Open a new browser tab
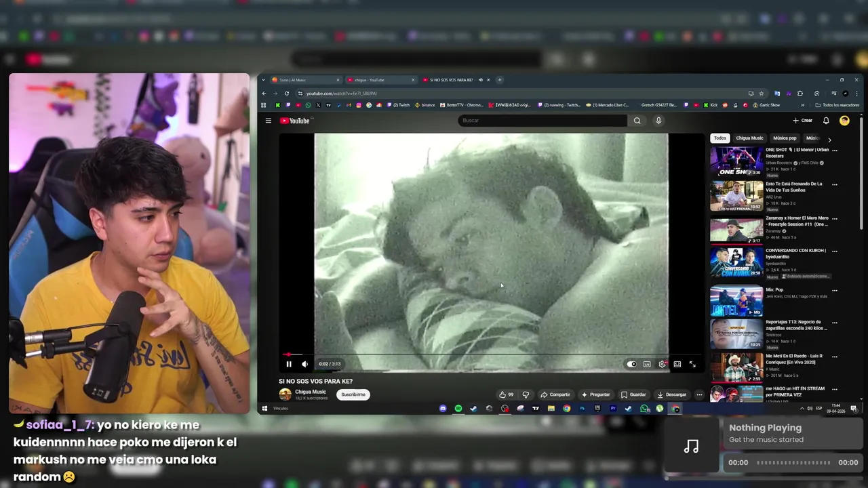This screenshot has width=868, height=488. 500,80
